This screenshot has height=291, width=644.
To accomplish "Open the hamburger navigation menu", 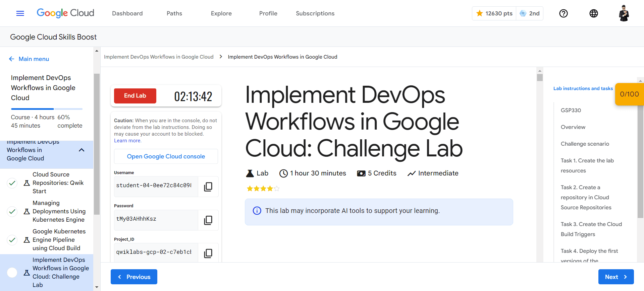I will tap(20, 13).
